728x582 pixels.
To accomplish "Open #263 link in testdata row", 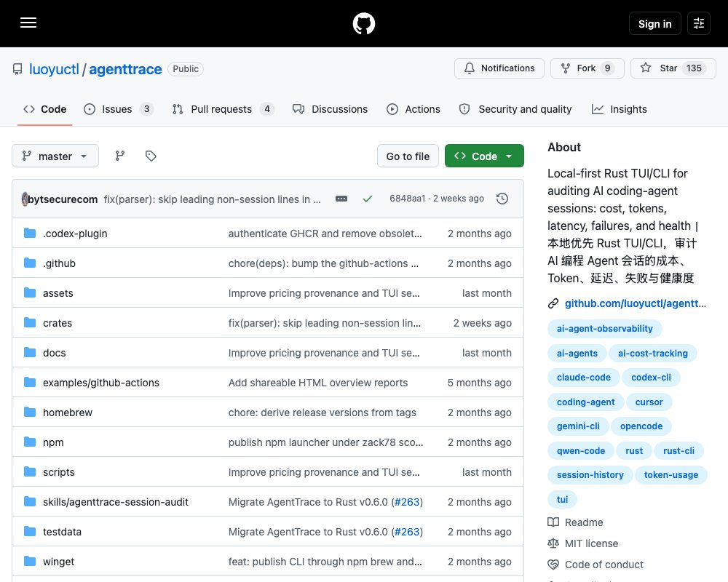I will coord(407,532).
